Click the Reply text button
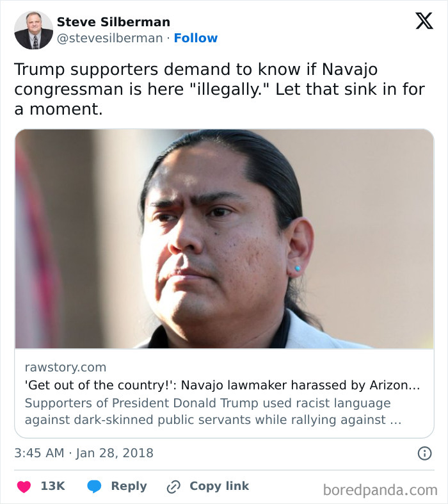This screenshot has height=504, width=448. [x=129, y=486]
